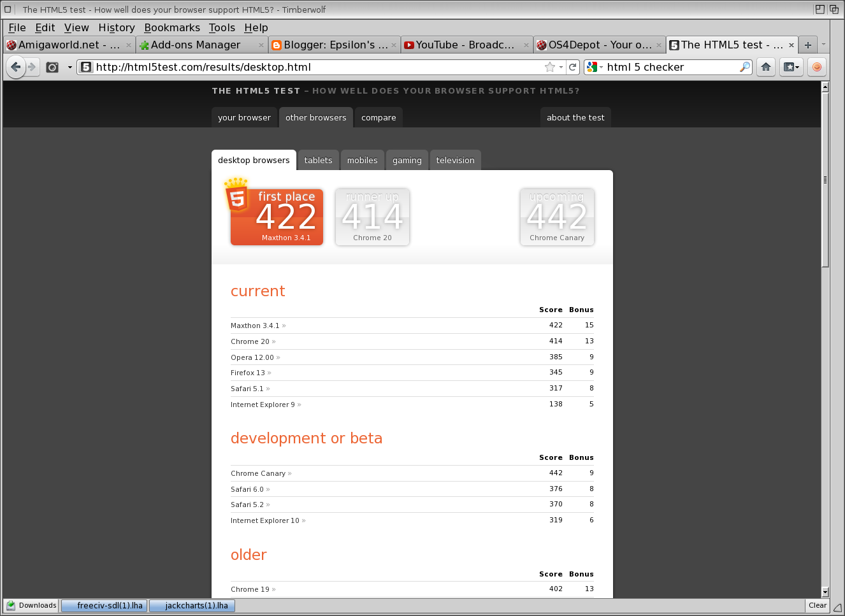The height and width of the screenshot is (616, 845).
Task: Click the first place Maxthon 3.4.1 badge
Action: pos(277,217)
